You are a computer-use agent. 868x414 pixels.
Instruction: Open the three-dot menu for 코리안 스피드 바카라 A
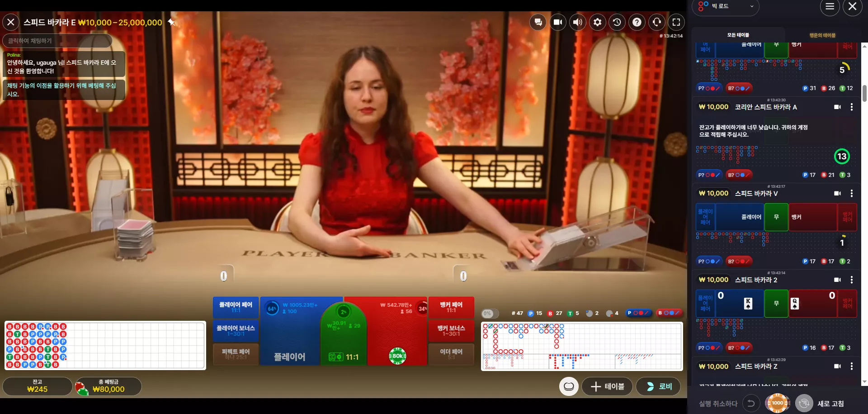852,107
